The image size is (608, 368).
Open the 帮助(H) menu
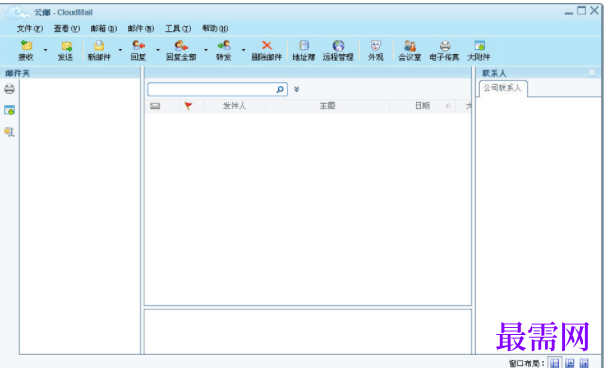point(215,29)
